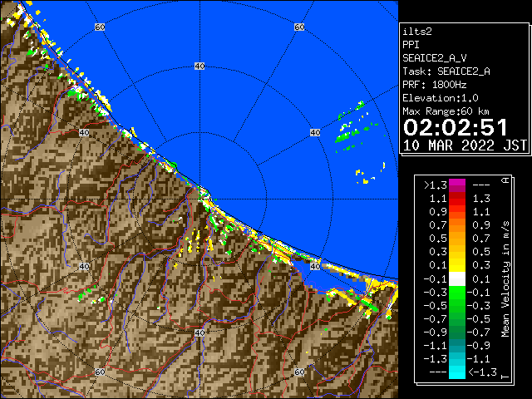The height and width of the screenshot is (399, 532).
Task: Click the 'T' letter at legend bottom
Action: 505,377
